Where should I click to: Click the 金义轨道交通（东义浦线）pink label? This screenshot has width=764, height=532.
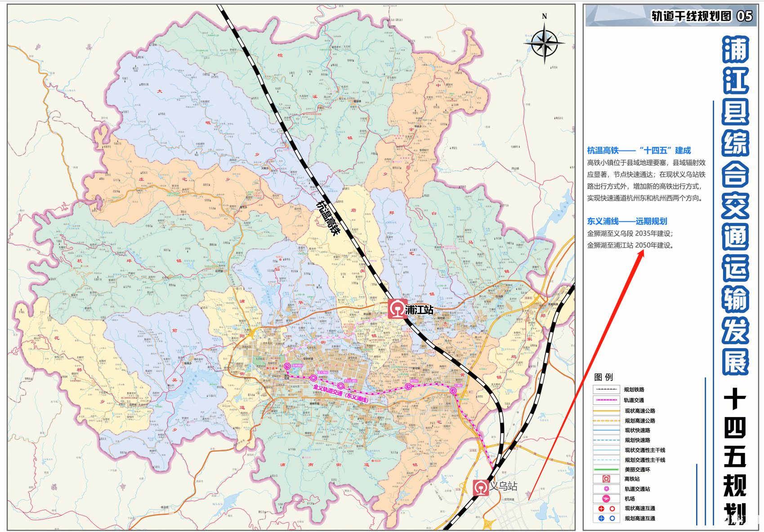click(x=340, y=394)
